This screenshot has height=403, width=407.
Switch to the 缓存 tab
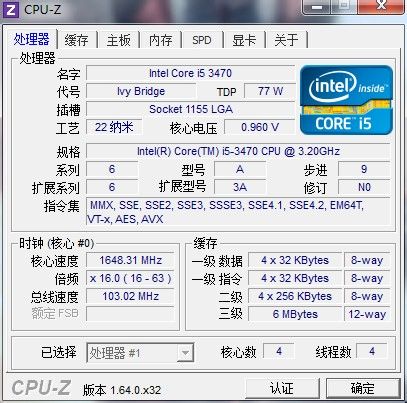77,40
